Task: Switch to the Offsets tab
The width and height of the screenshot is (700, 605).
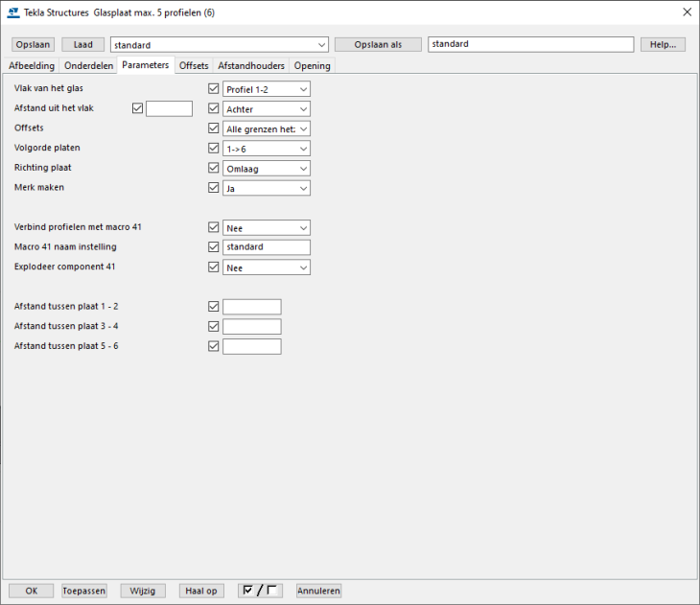Action: pyautogui.click(x=194, y=65)
